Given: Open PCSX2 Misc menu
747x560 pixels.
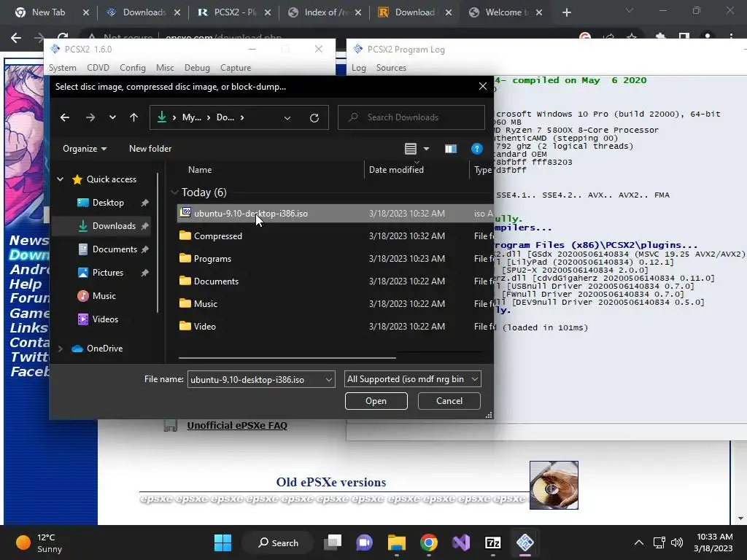Looking at the screenshot, I should [165, 68].
